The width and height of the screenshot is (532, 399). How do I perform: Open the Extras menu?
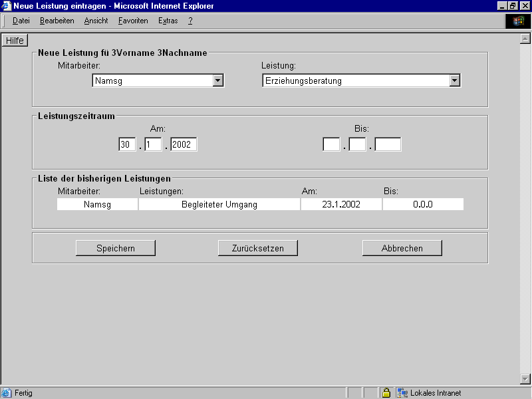click(x=168, y=21)
